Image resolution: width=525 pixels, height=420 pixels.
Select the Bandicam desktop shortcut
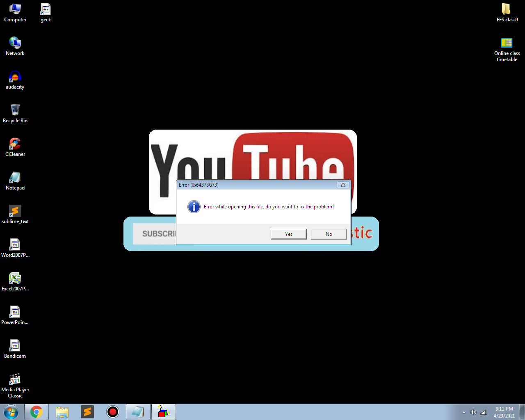tap(15, 349)
